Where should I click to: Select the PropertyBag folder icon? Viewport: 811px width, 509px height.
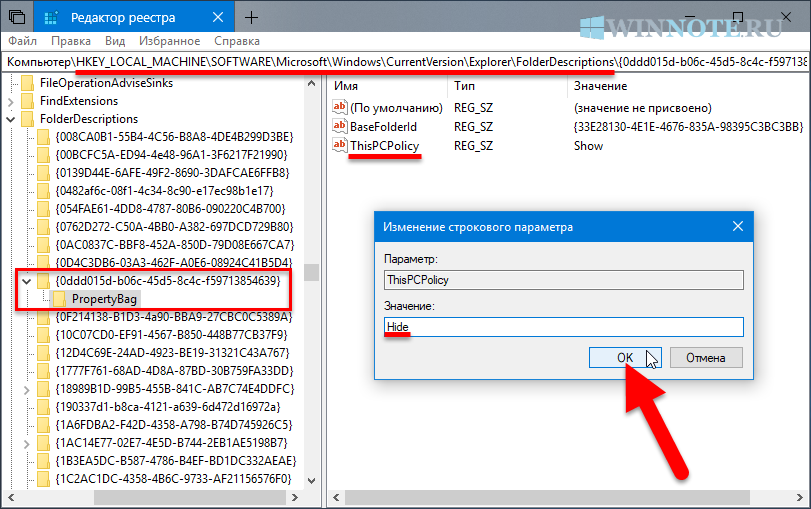click(x=60, y=299)
